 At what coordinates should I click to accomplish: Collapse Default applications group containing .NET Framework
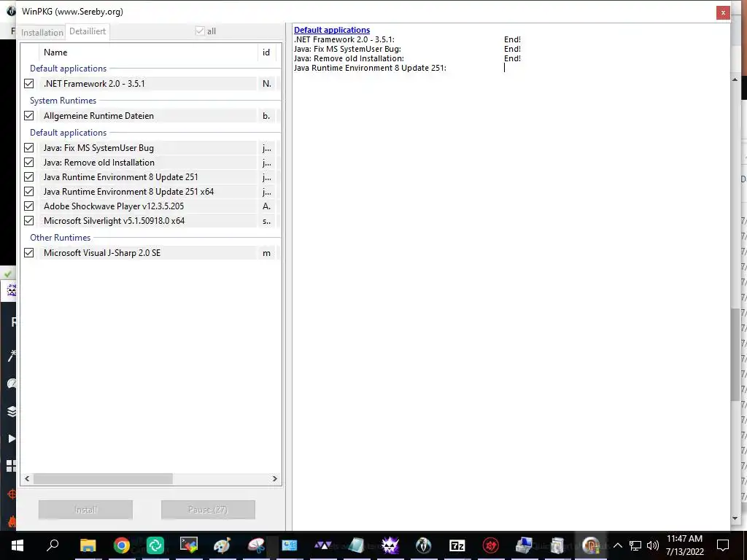68,69
